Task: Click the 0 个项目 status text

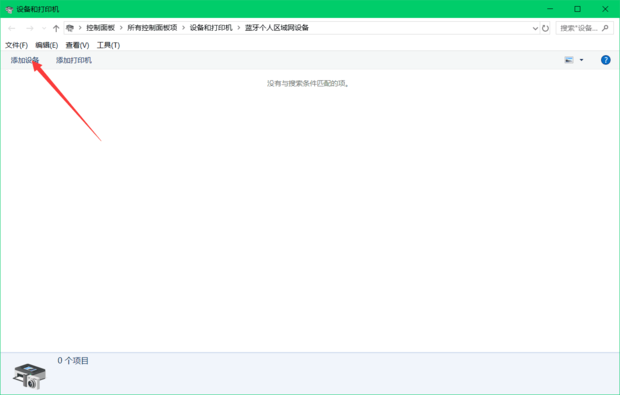Action: 73,361
